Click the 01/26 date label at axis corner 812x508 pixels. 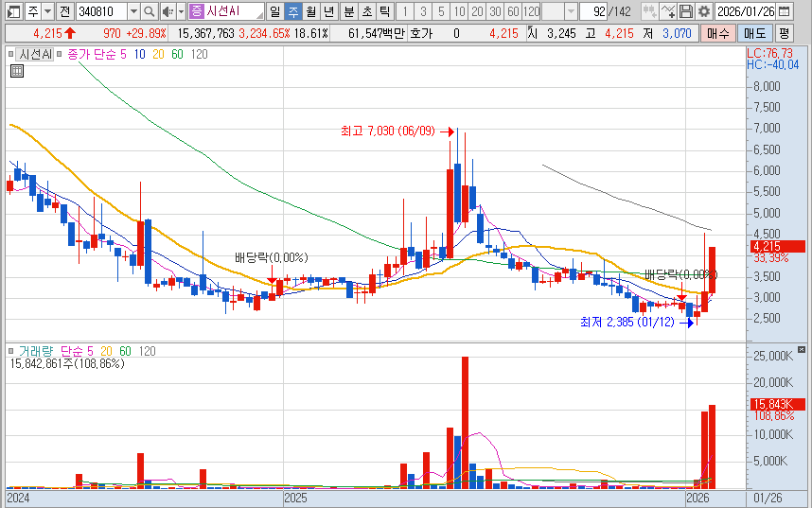click(768, 499)
